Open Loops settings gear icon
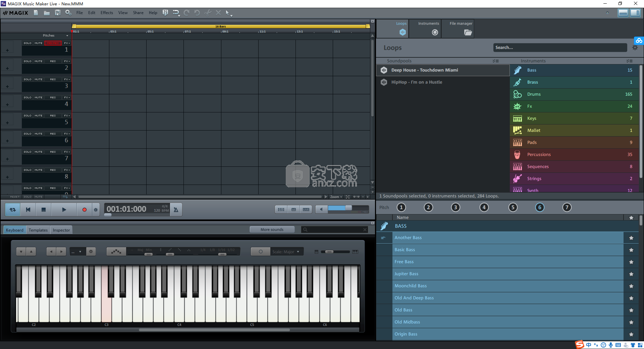This screenshot has height=349, width=644. point(635,48)
